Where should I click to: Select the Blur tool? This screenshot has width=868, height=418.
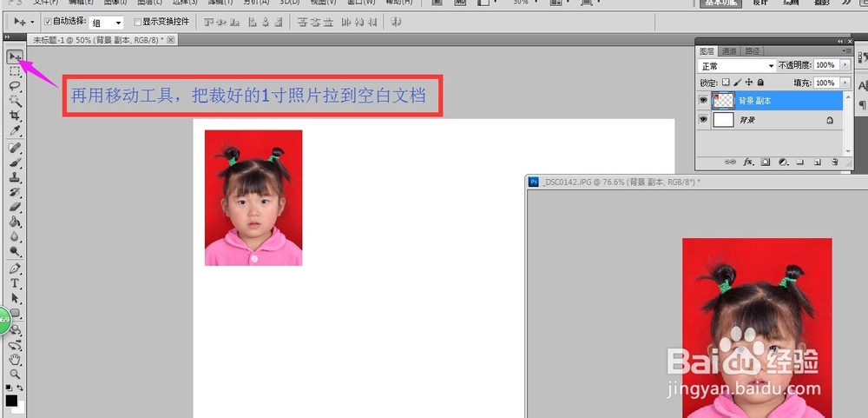pyautogui.click(x=15, y=236)
